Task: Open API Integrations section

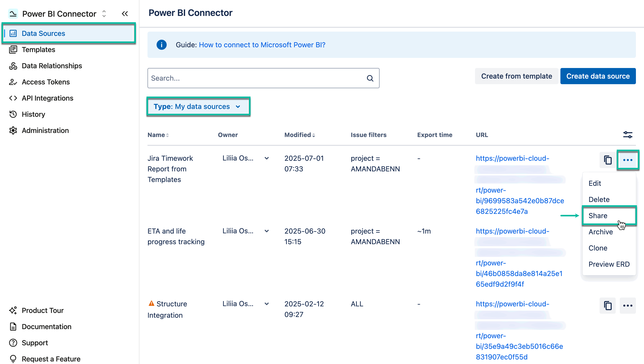Action: click(47, 98)
